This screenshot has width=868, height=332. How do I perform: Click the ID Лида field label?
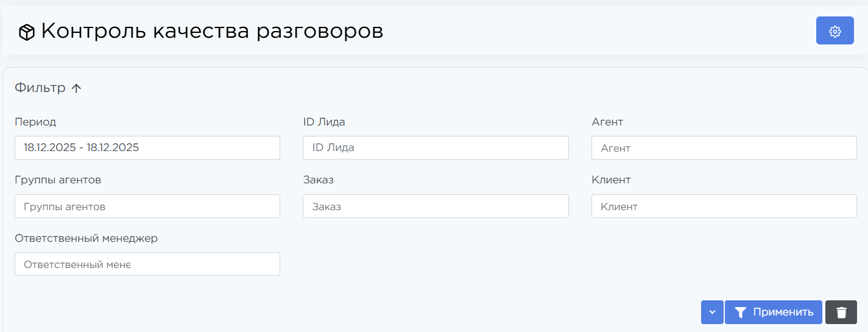[324, 122]
